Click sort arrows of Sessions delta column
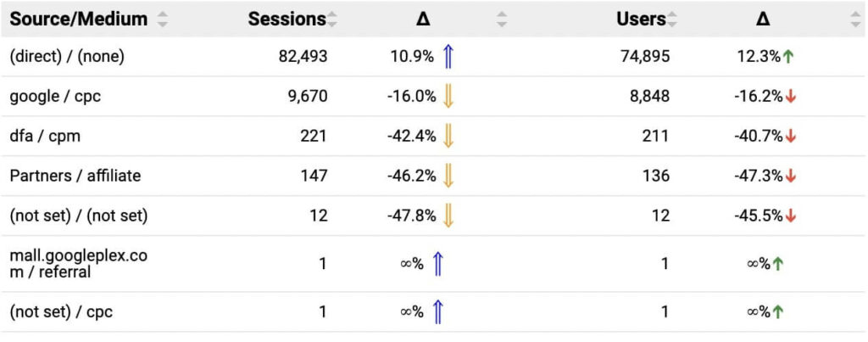The height and width of the screenshot is (342, 868). [502, 19]
